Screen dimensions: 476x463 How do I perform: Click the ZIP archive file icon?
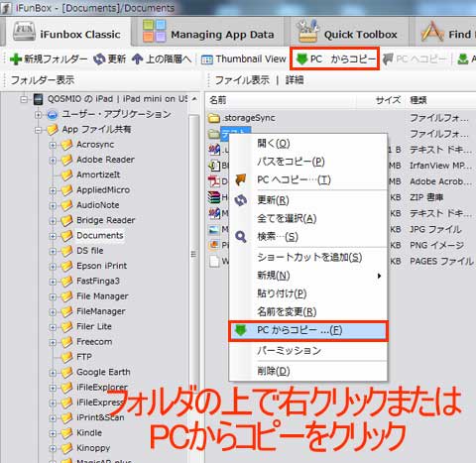click(x=214, y=197)
